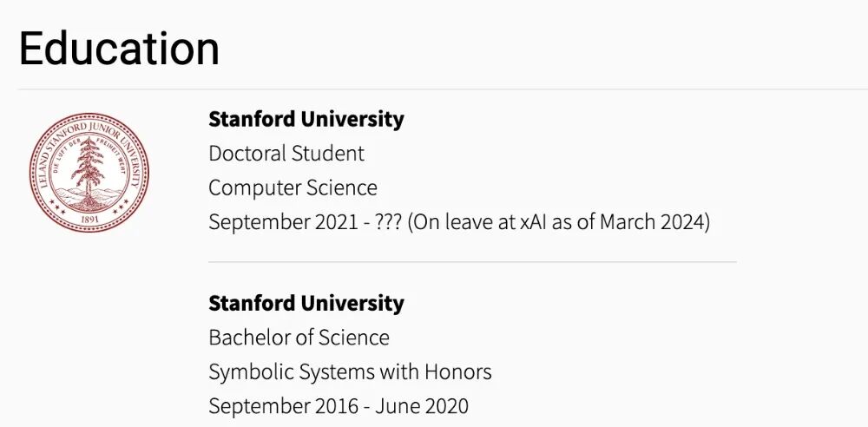Click Symbolic Systems with Honors text
This screenshot has width=868, height=427.
click(349, 372)
